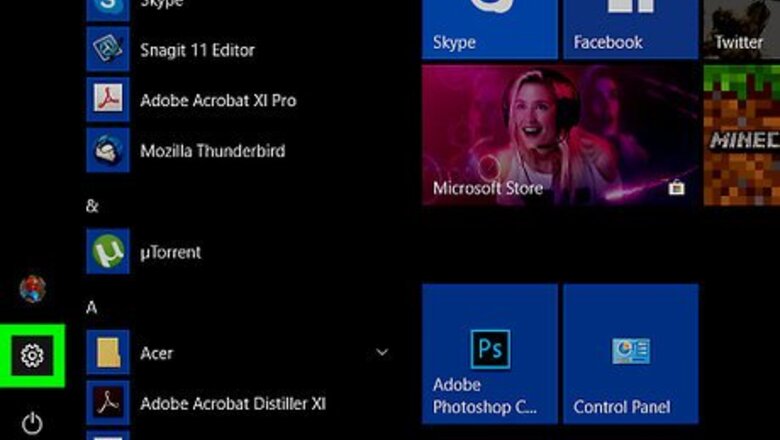Click the & section header

(92, 206)
